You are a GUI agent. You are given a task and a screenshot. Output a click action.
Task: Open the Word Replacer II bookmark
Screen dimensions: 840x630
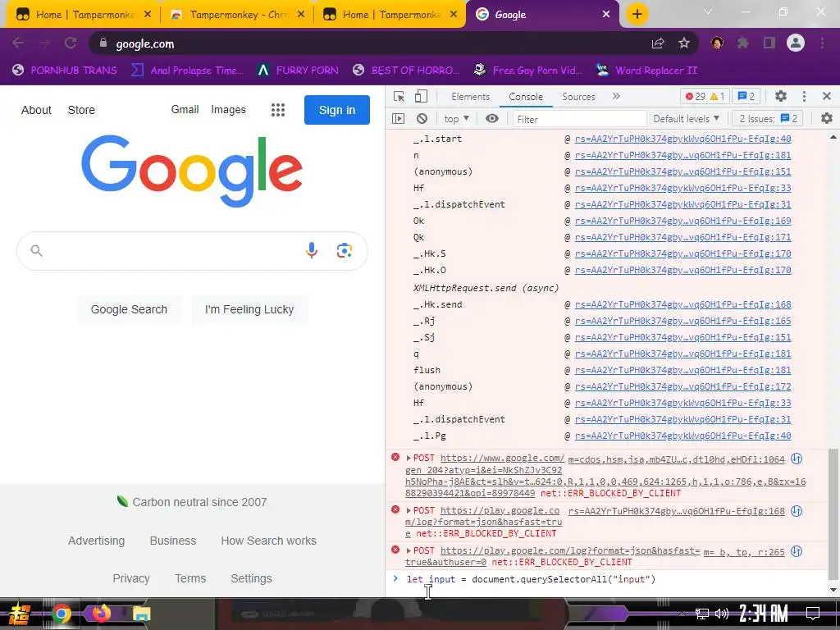(646, 71)
